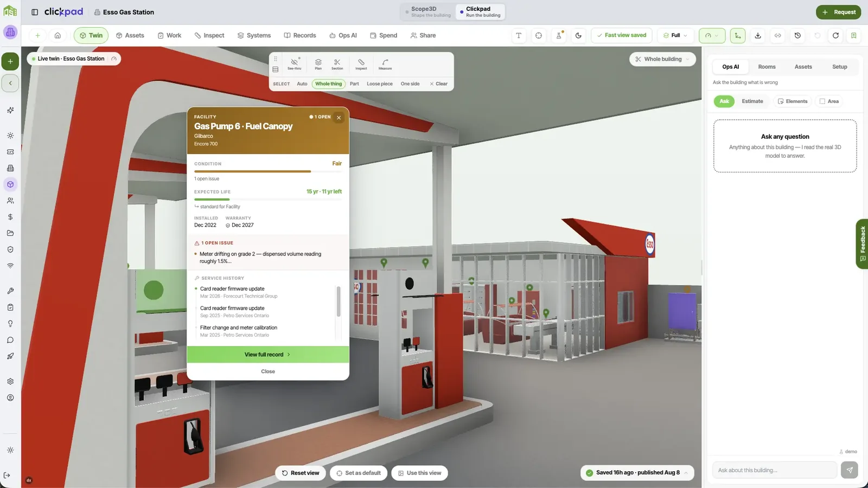Open the people icon in left sidebar

(x=10, y=201)
